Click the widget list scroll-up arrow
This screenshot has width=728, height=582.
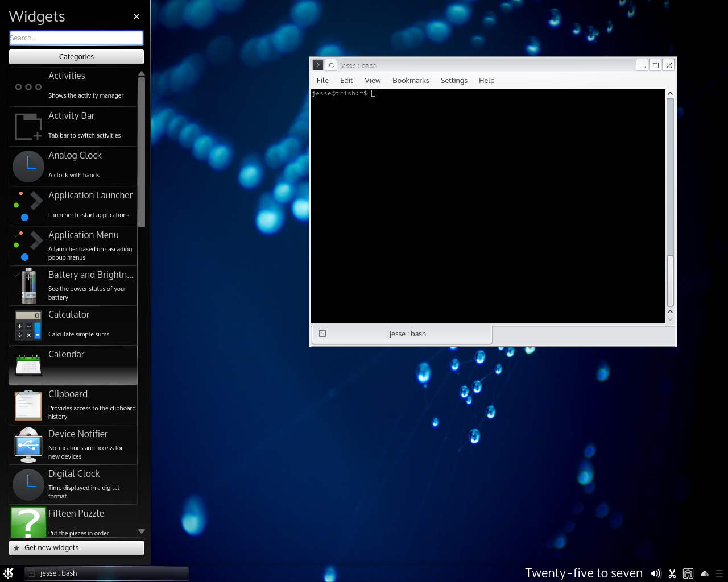142,73
